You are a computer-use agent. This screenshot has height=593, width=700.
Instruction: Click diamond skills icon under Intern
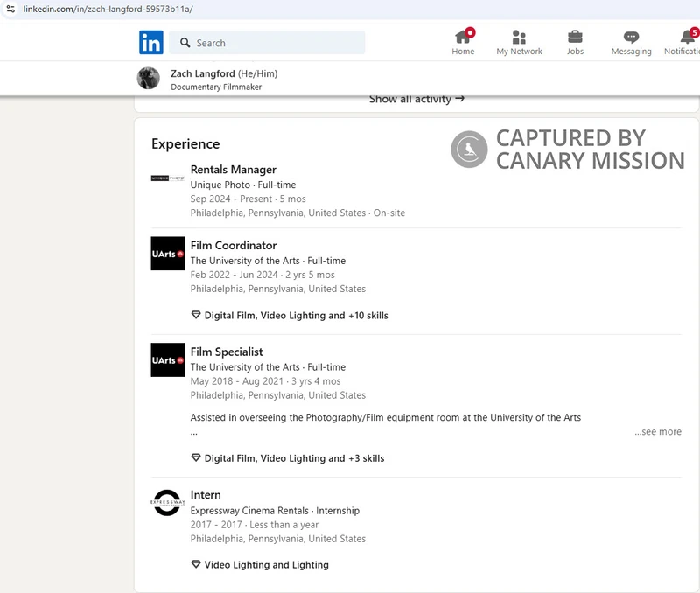[195, 564]
